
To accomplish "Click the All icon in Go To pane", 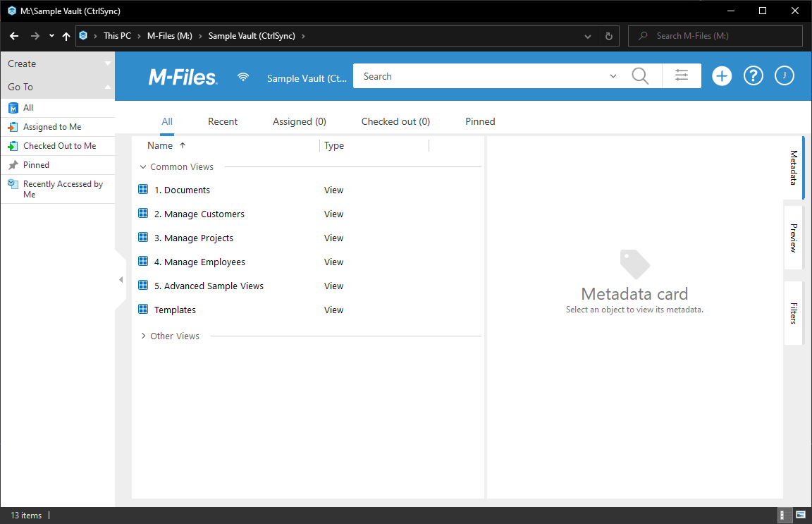I will (13, 108).
